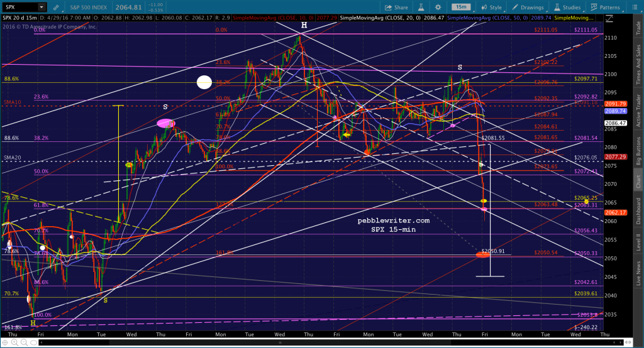Click the pebblewriter.com chart annotation
The width and height of the screenshot is (644, 348).
394,220
